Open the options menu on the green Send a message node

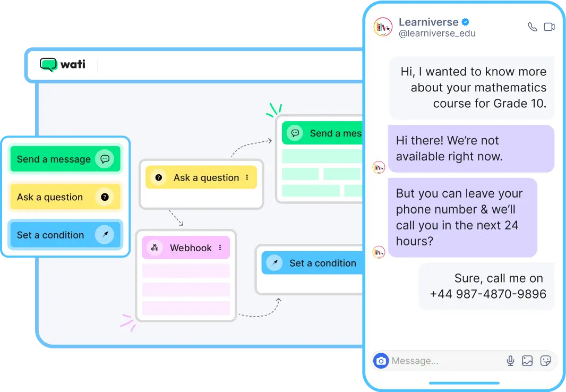359,133
